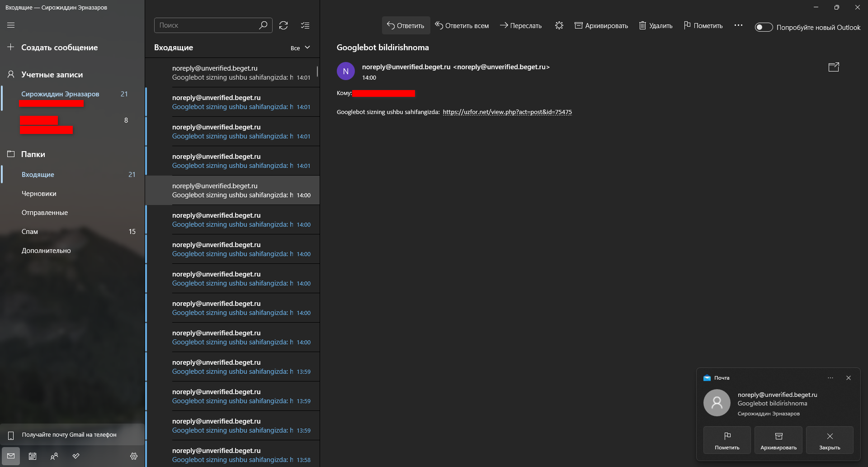The image size is (868, 467).
Task: Click the sync mailbox refresh icon
Action: click(x=283, y=25)
